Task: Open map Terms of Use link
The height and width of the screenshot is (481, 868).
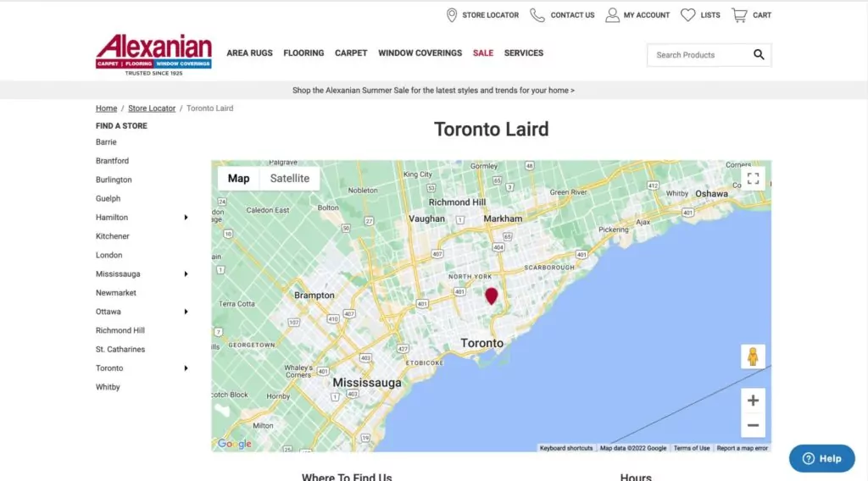Action: [692, 448]
